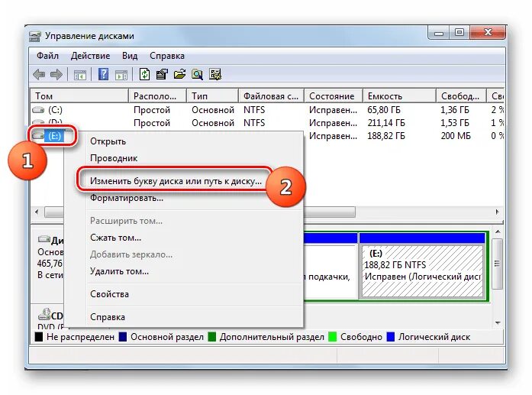Viewport: 532px width, 395px height.
Task: Open Свойства from the context menu
Action: coord(109,294)
